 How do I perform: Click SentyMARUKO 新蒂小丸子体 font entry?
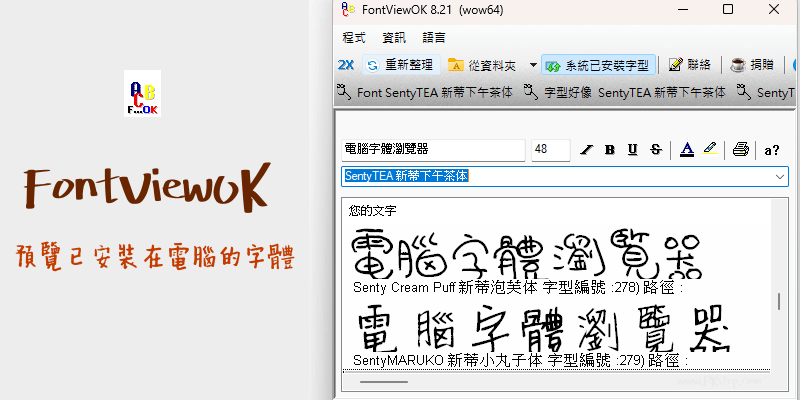point(520,361)
